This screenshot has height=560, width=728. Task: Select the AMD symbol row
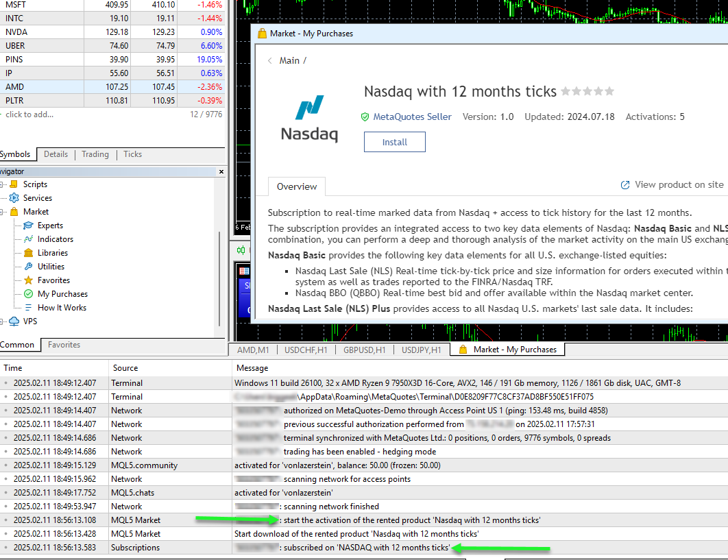tap(112, 87)
